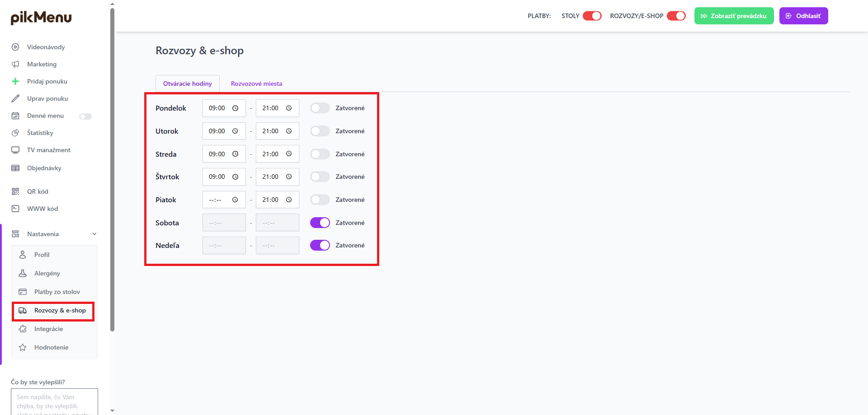Click the feedback text area under Čo by ste vylepšili
Image resolution: width=868 pixels, height=415 pixels.
point(54,401)
